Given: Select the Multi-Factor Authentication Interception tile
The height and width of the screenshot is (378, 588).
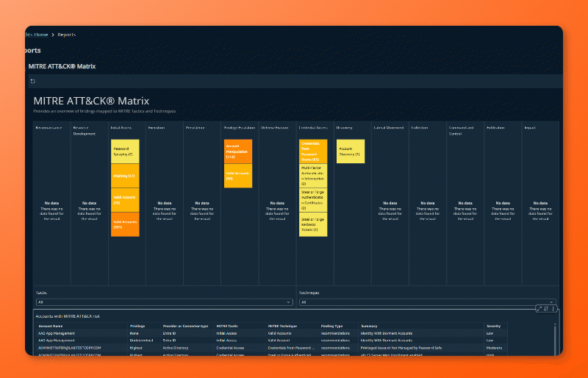Looking at the screenshot, I should (313, 176).
